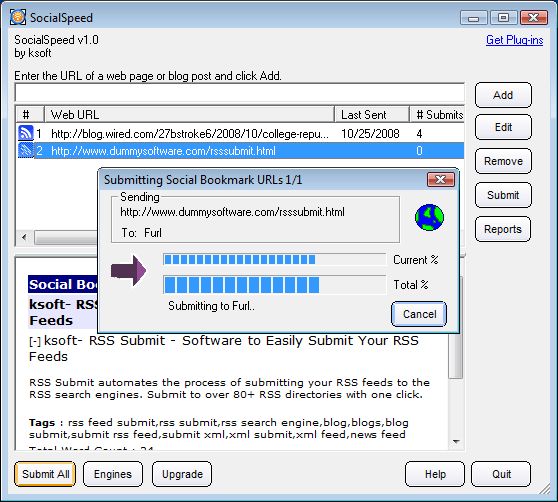Click the Submit button
The width and height of the screenshot is (558, 502).
[x=503, y=195]
